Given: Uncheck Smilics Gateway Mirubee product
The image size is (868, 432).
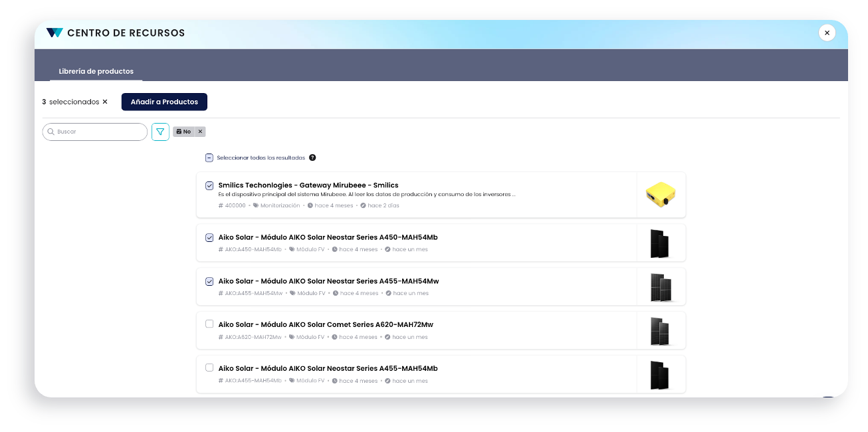Looking at the screenshot, I should (209, 185).
